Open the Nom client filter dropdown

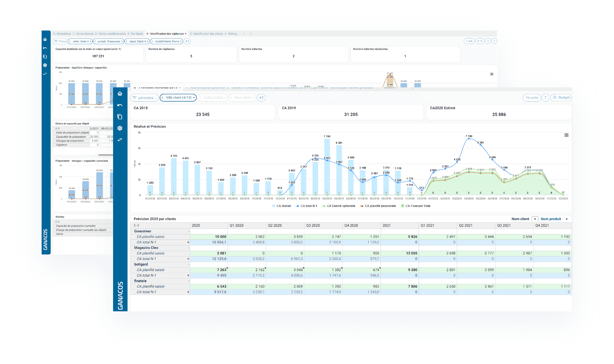point(242,98)
